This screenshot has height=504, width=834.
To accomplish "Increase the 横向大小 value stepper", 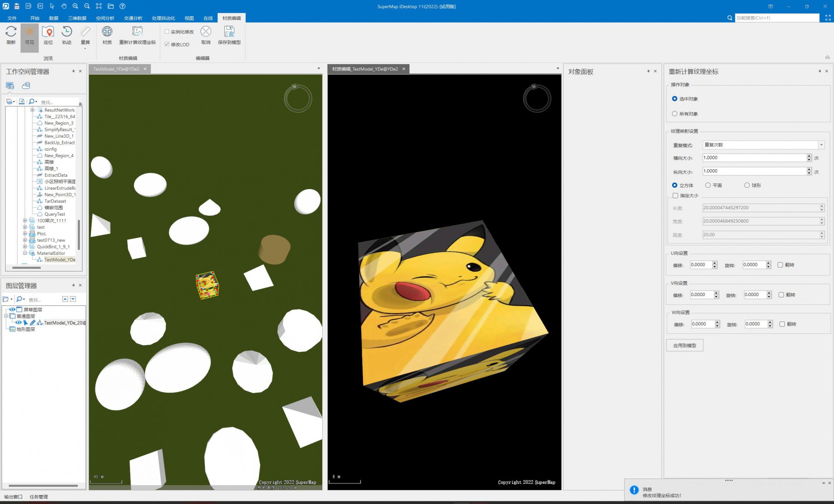I will (x=809, y=156).
